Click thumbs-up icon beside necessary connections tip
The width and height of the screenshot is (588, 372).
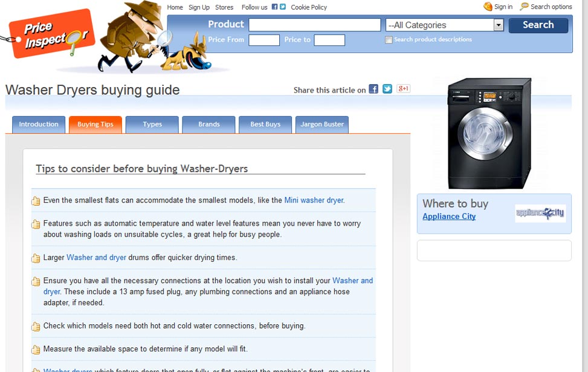[36, 281]
